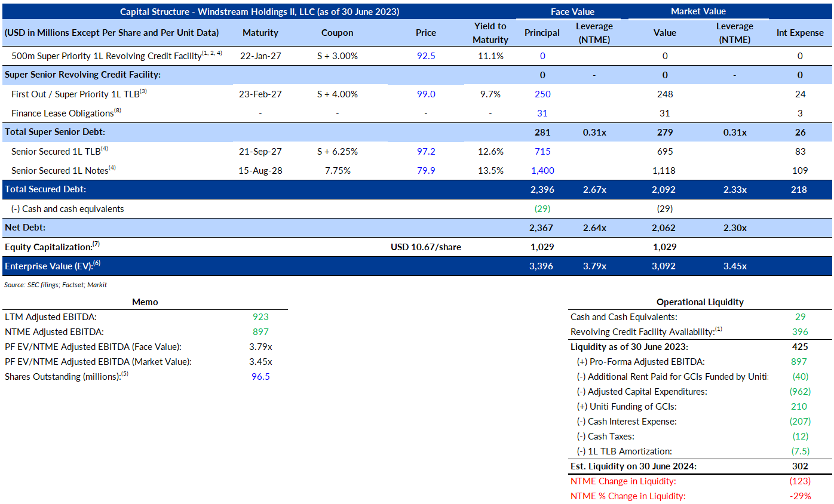Click the "Super Senior Revolving Credit Facility:" subtotal label
This screenshot has height=504, width=834.
pos(82,75)
